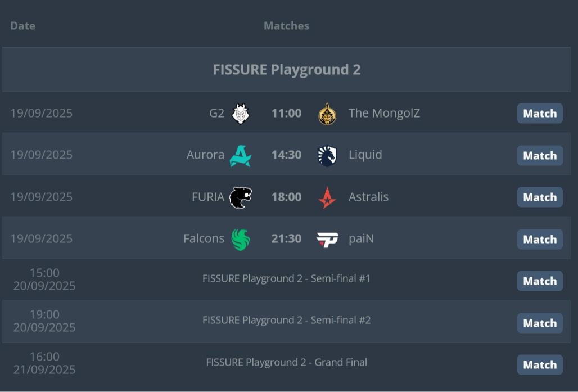Image resolution: width=578 pixels, height=392 pixels.
Task: Open Match button for Semi-final #2
Action: coord(540,323)
